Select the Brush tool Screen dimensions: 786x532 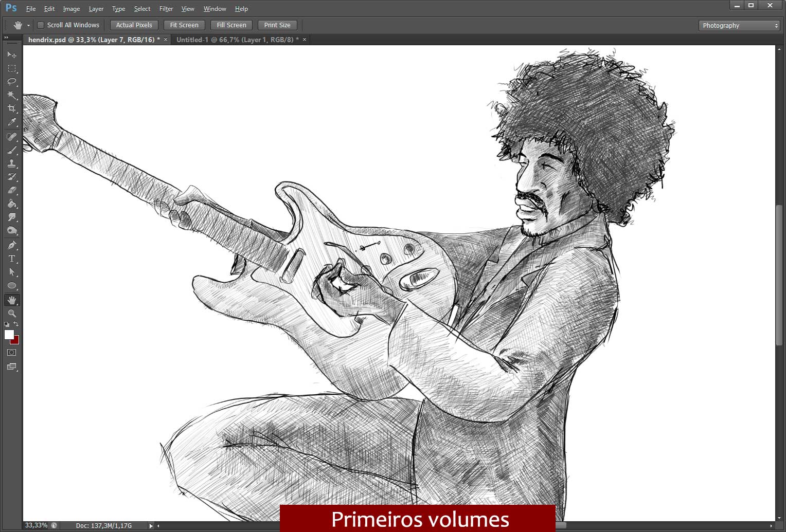click(12, 150)
